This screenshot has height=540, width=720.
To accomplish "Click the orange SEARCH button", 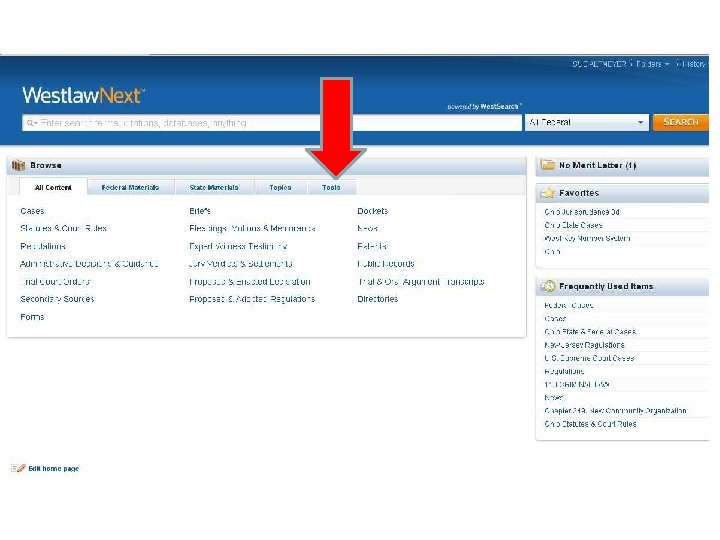I will pos(681,122).
